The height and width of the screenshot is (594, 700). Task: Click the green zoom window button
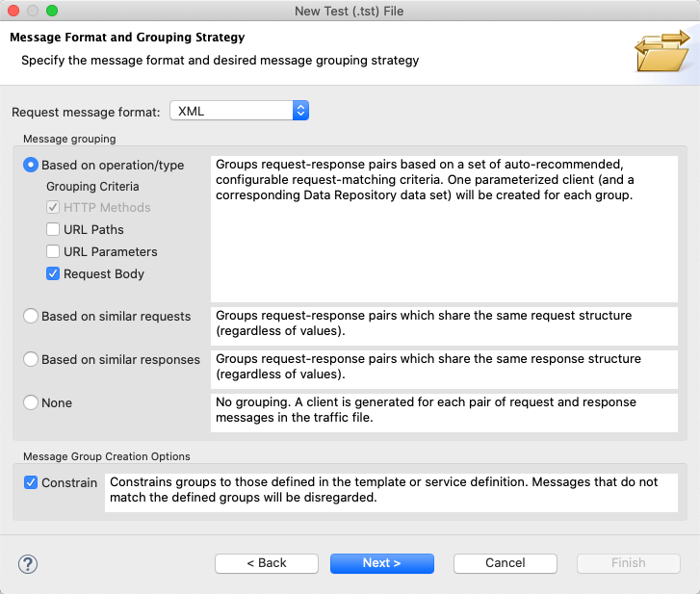pos(52,11)
